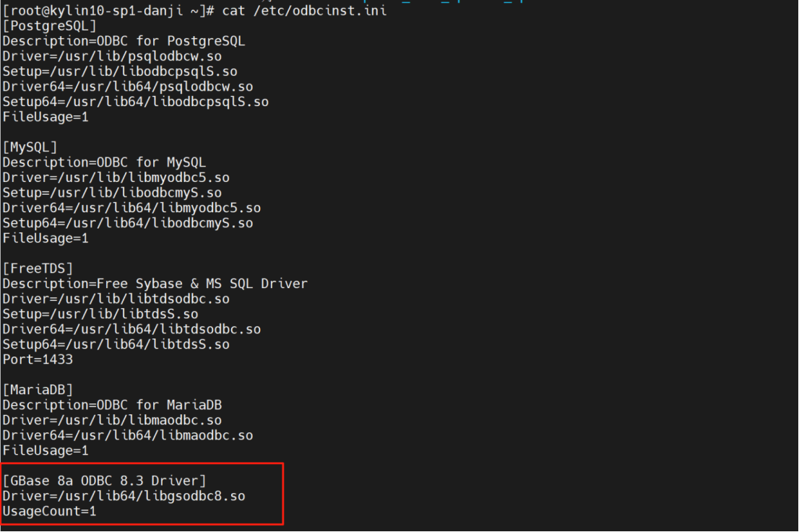
Task: Click the Port=1433 line
Action: pyautogui.click(x=38, y=359)
